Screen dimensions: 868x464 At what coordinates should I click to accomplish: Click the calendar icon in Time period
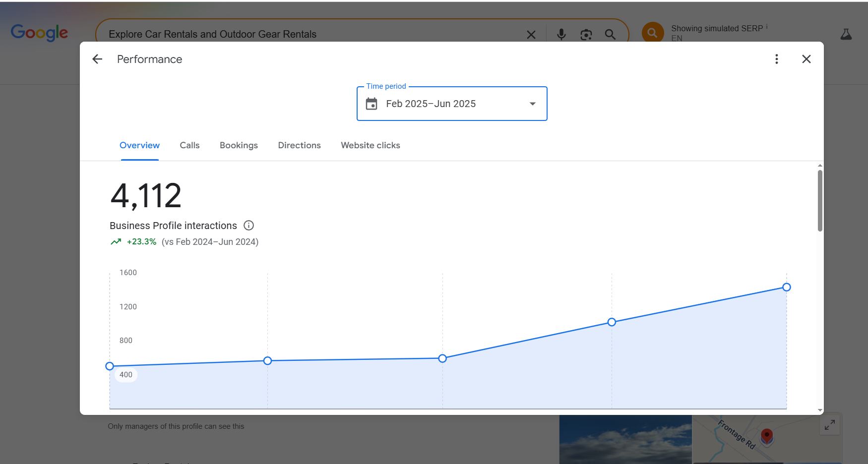(372, 104)
